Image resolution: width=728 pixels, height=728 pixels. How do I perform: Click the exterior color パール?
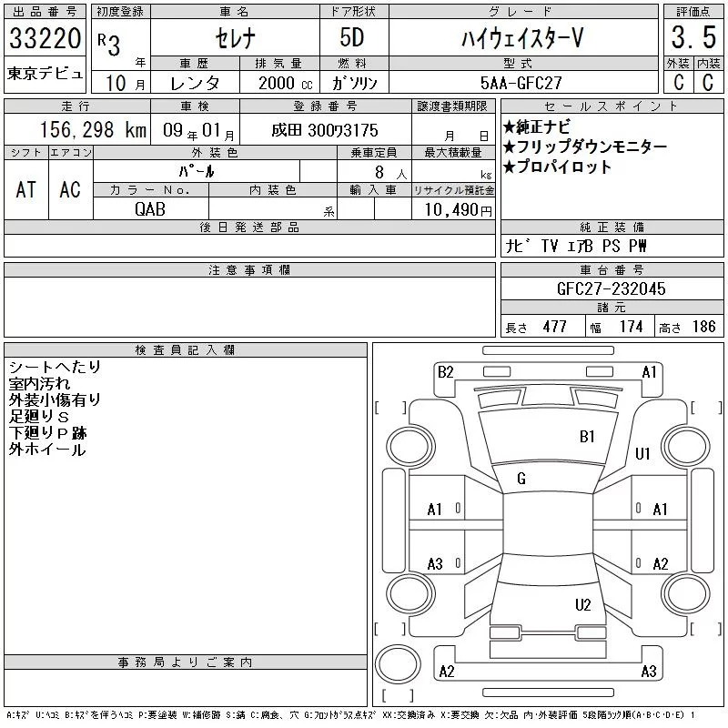tap(197, 171)
